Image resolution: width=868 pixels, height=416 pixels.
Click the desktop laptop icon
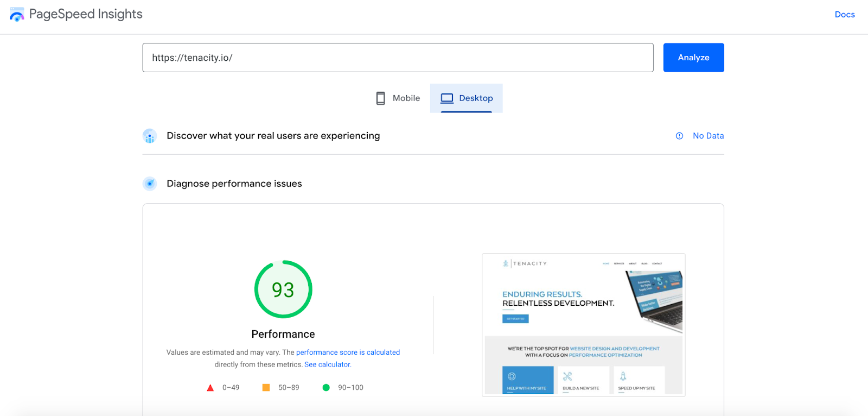click(447, 98)
